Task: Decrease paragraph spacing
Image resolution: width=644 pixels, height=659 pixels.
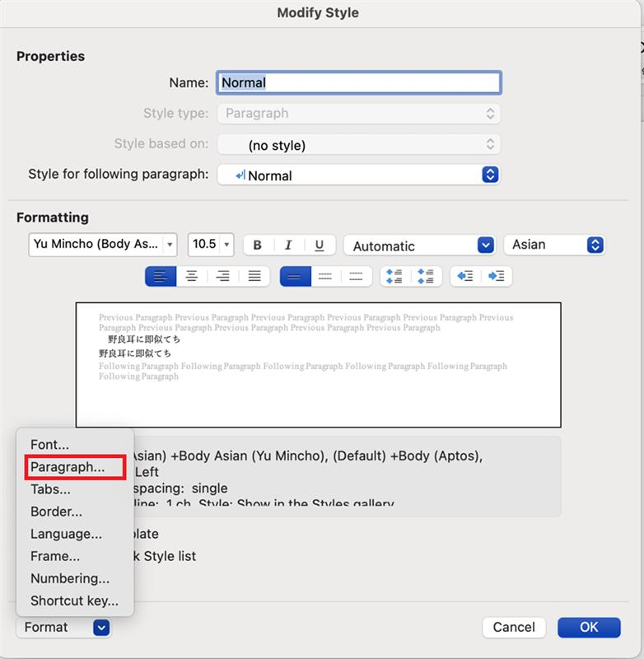Action: click(x=426, y=276)
